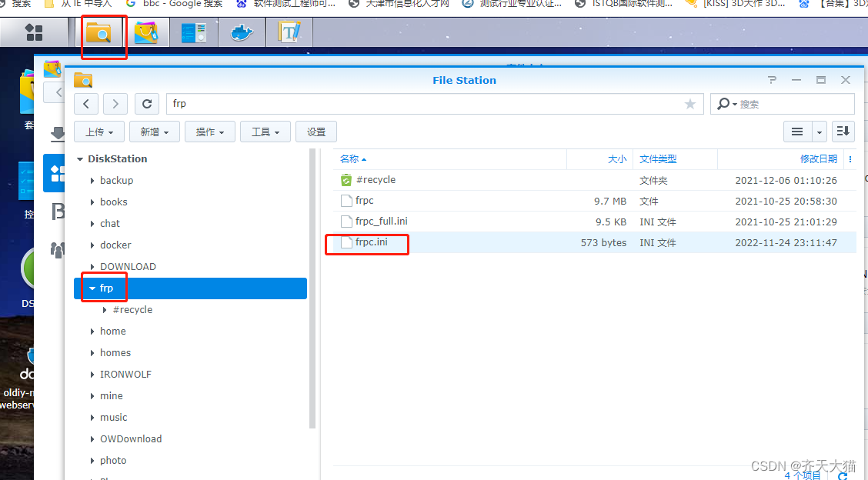Select the home folder in tree
The height and width of the screenshot is (480, 868).
pos(113,331)
